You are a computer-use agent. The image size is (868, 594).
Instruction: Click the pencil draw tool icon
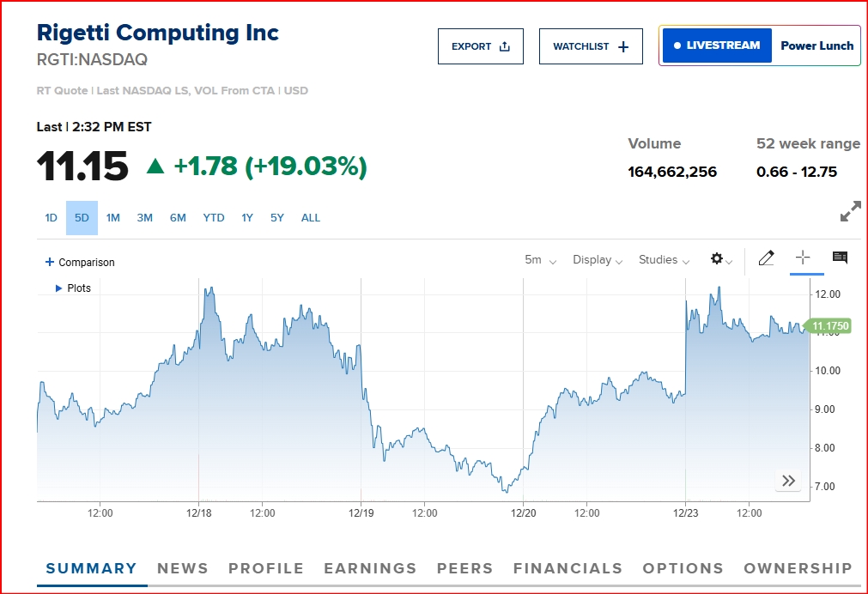[766, 258]
